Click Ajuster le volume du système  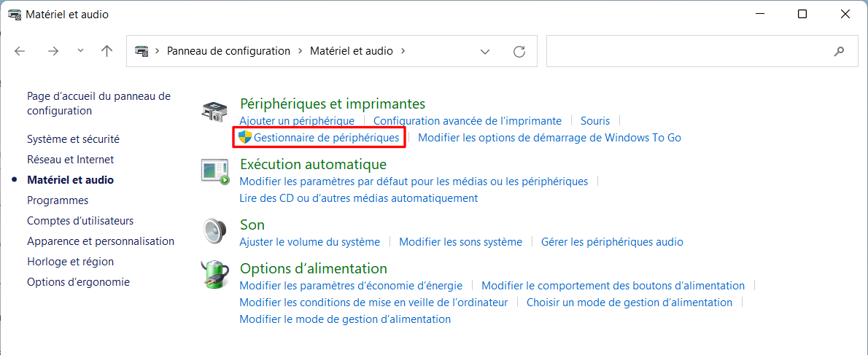(309, 241)
